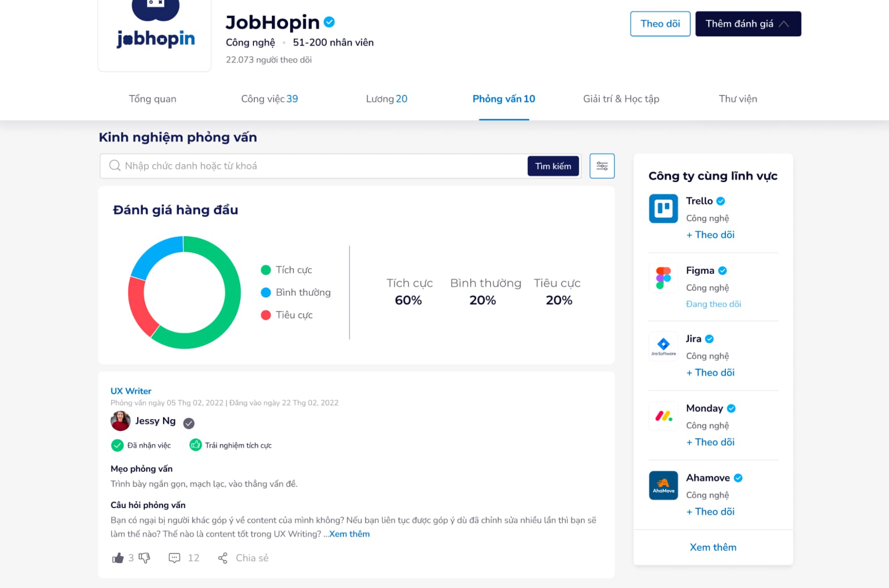Click the donut chart of ratings
Image resolution: width=889 pixels, height=588 pixels.
tap(184, 292)
